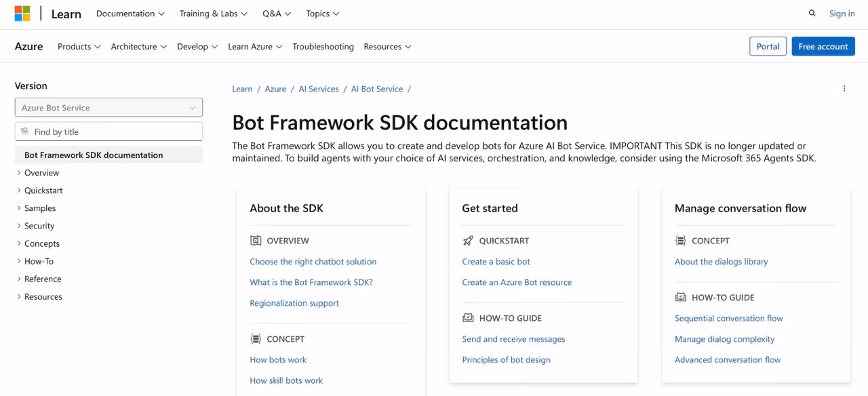This screenshot has width=868, height=396.
Task: Open the Create a basic bot link
Action: (496, 261)
